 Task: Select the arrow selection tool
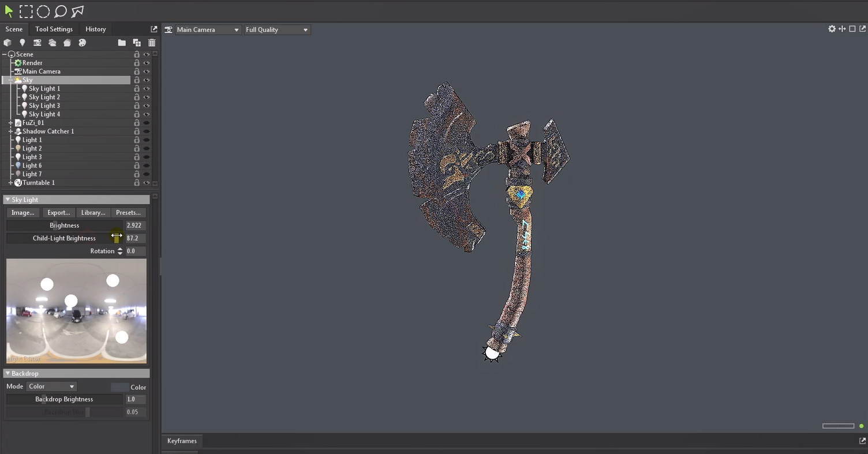tap(9, 11)
